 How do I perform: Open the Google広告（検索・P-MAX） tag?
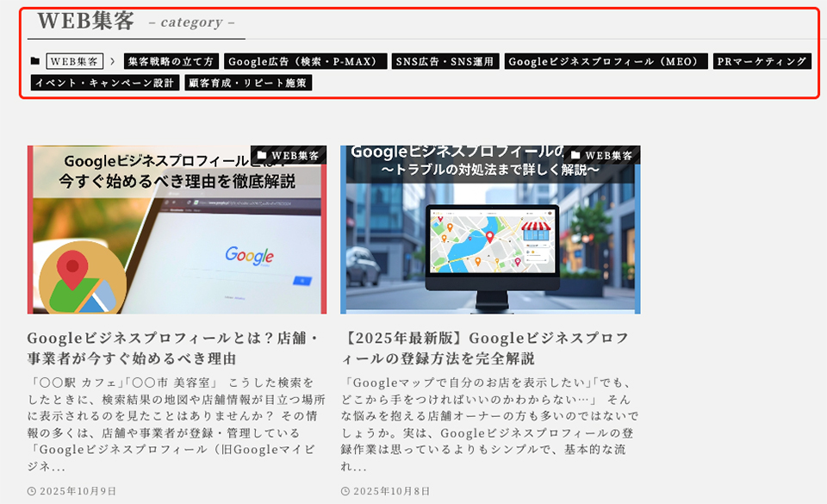[x=305, y=62]
